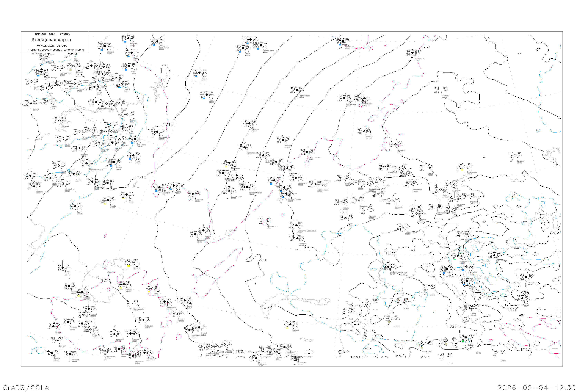The height and width of the screenshot is (392, 588).
Task: Click the Altai 44277 station circle symbol
Action: (x=522, y=298)
